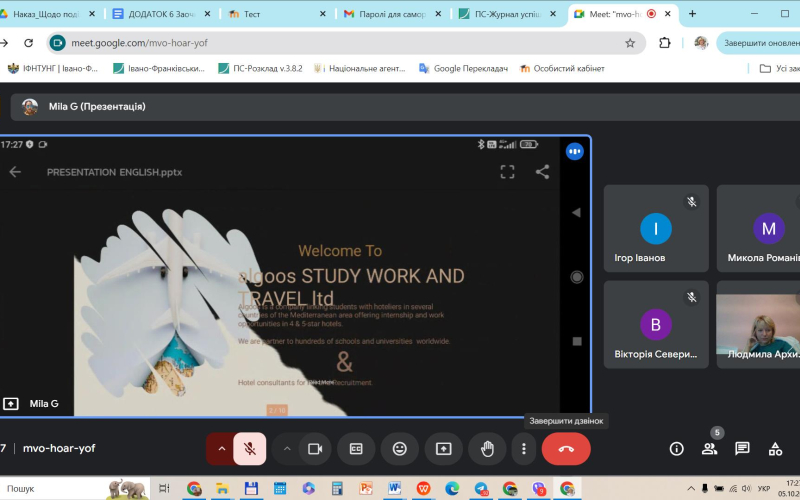Go back from PRESENTATION ENGLISH.pptx
800x500 pixels.
(x=15, y=172)
